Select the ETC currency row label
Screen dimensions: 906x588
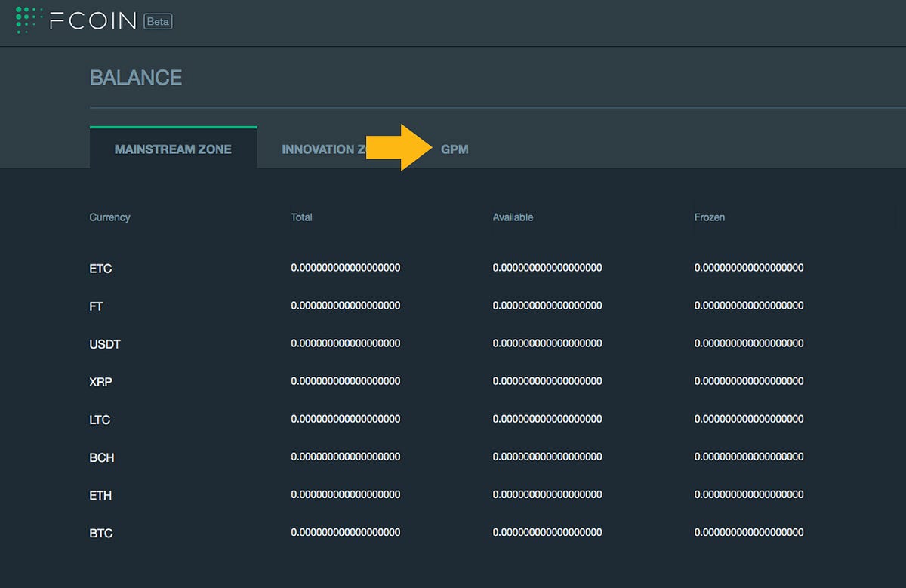(x=100, y=269)
